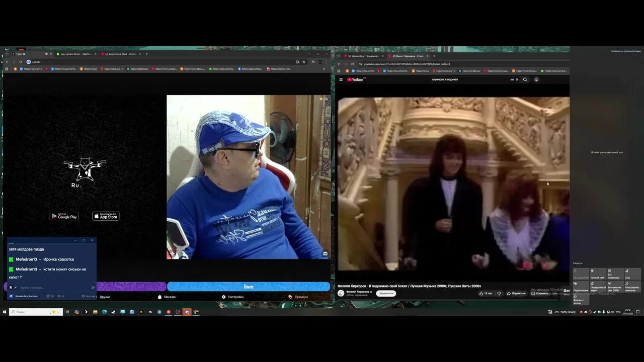Viewport: 644px width, 362px height.
Task: Switch to the Филипп Киркоров browser tab
Action: click(x=408, y=56)
